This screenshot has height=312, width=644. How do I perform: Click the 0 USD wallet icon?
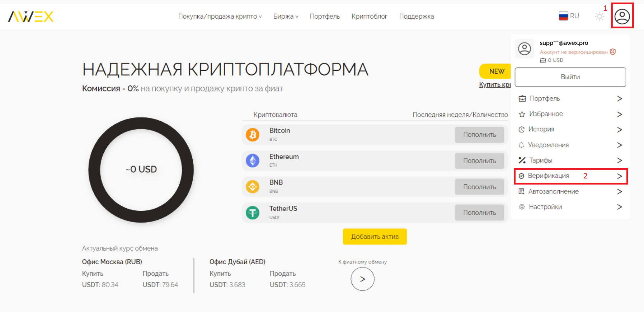coord(543,60)
